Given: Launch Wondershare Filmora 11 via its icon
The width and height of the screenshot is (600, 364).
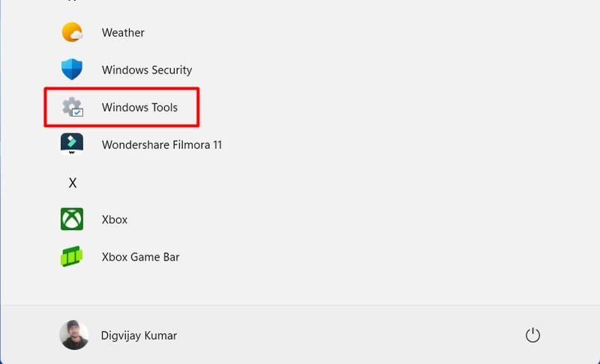Looking at the screenshot, I should (x=72, y=144).
